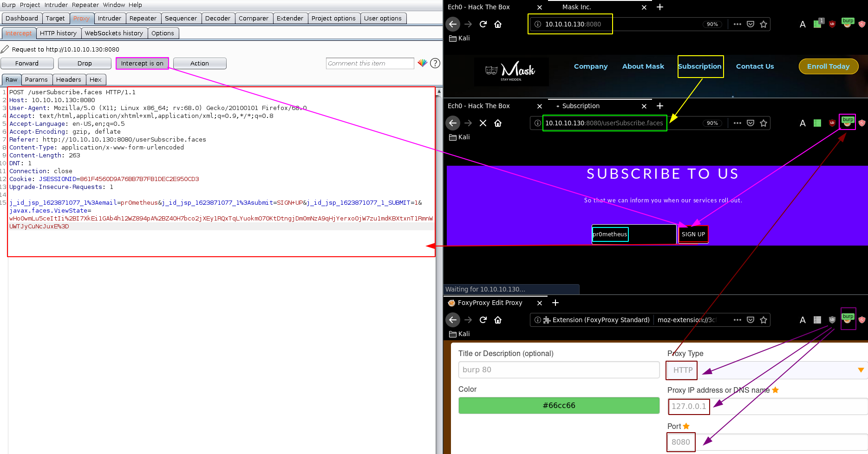Screen dimensions: 868x454
Task: Click uBlock icon in Mask Inc. browser window
Action: 832,24
